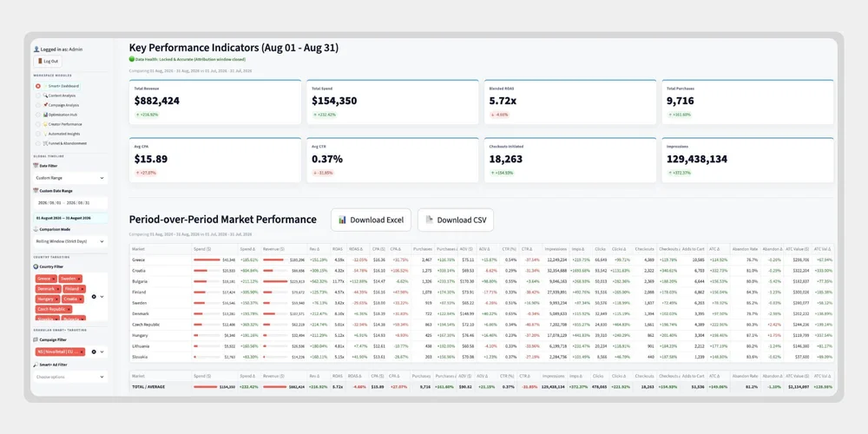Image resolution: width=868 pixels, height=434 pixels.
Task: Remove the Sweden tag with its x
Action: [x=79, y=279]
